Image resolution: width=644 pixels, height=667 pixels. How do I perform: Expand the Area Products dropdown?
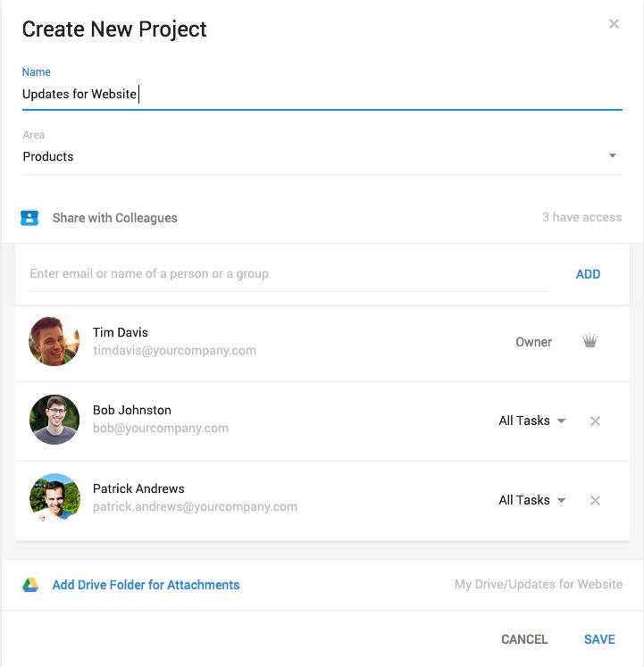322,156
